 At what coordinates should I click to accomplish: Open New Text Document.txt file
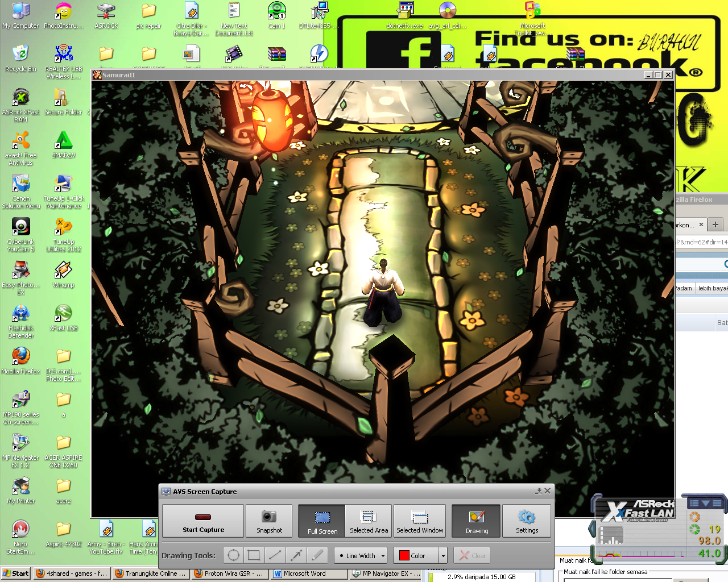point(234,19)
